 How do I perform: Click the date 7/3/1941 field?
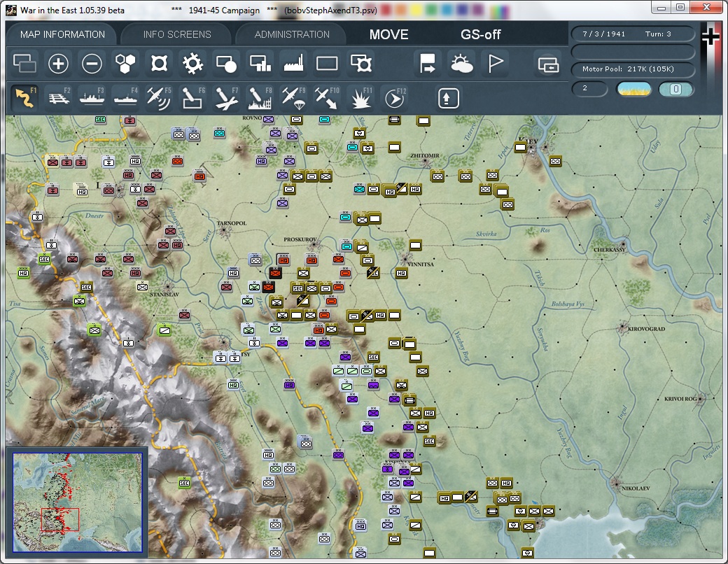(604, 34)
